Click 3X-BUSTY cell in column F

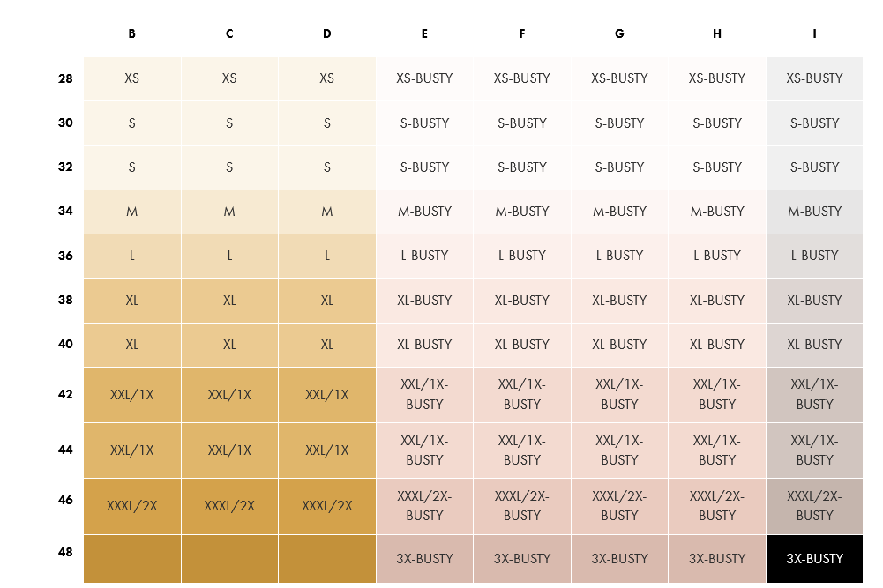tap(522, 558)
